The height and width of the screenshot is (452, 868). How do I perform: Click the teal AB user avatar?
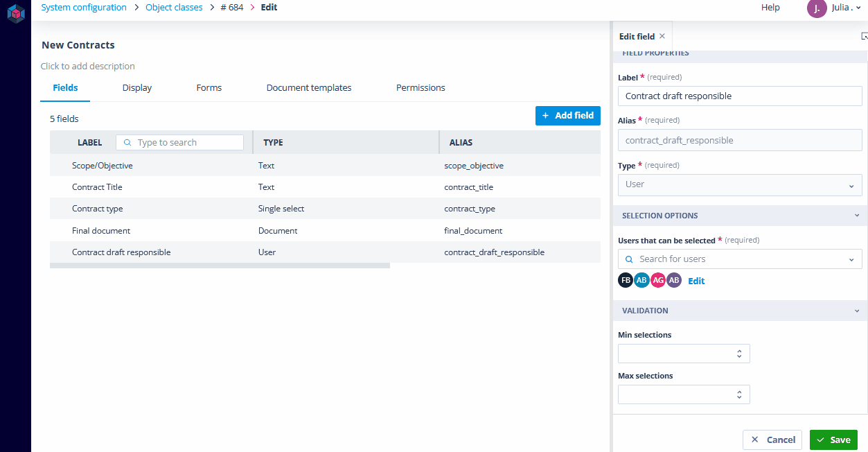(x=641, y=280)
